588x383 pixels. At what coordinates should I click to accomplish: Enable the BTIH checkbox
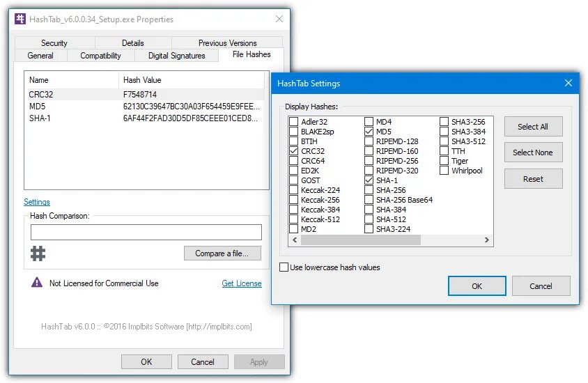click(x=293, y=141)
